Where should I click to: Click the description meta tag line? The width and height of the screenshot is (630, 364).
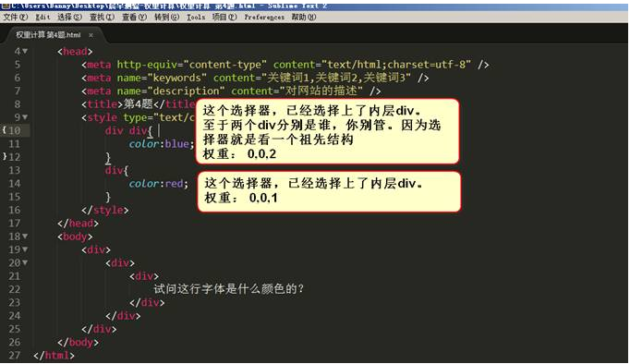click(x=231, y=91)
